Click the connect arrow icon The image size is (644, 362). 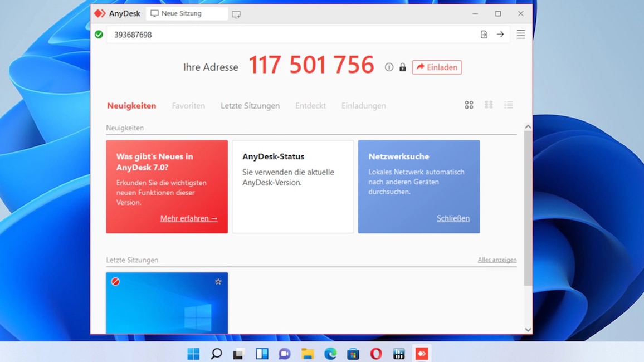500,35
